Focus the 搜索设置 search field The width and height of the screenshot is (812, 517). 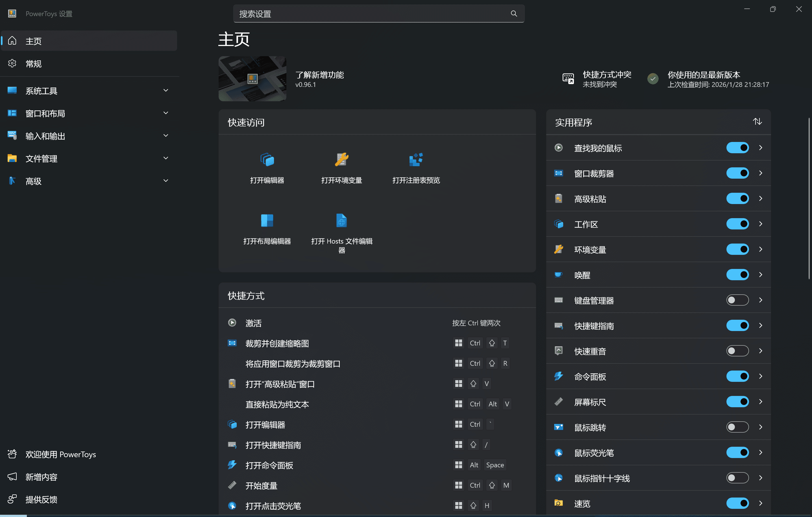click(371, 14)
